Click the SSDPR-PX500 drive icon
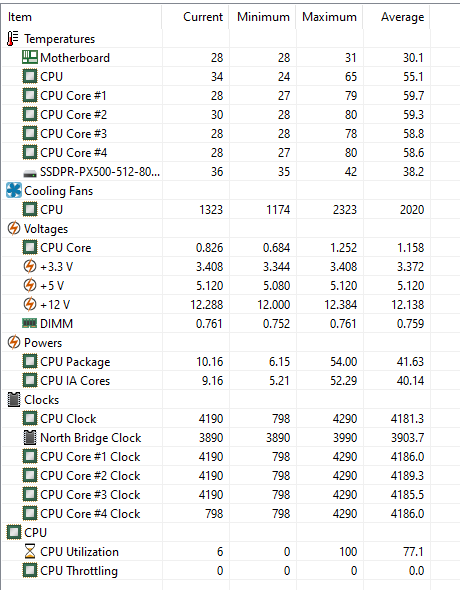The width and height of the screenshot is (460, 590). (x=30, y=173)
